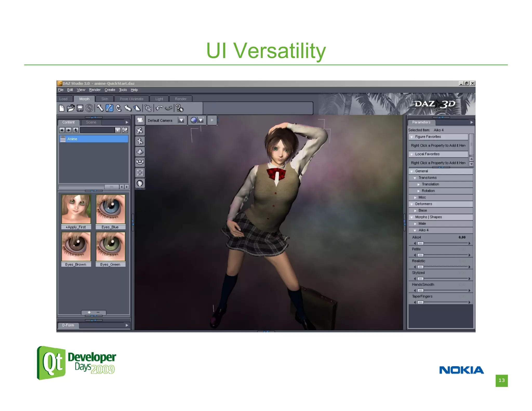This screenshot has height=411, width=532.
Task: Open the content path combo dropdown
Action: (x=118, y=130)
